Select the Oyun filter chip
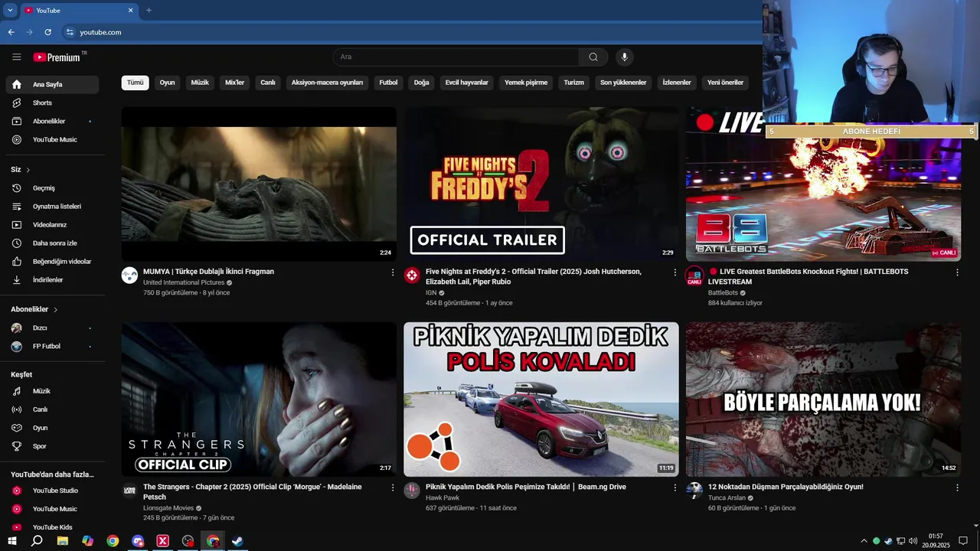This screenshot has width=980, height=551. 167,83
